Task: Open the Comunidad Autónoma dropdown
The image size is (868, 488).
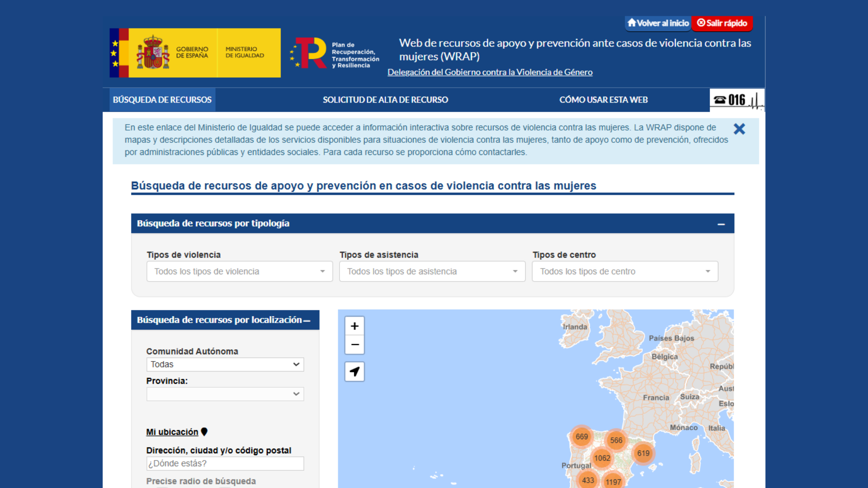Action: coord(225,365)
